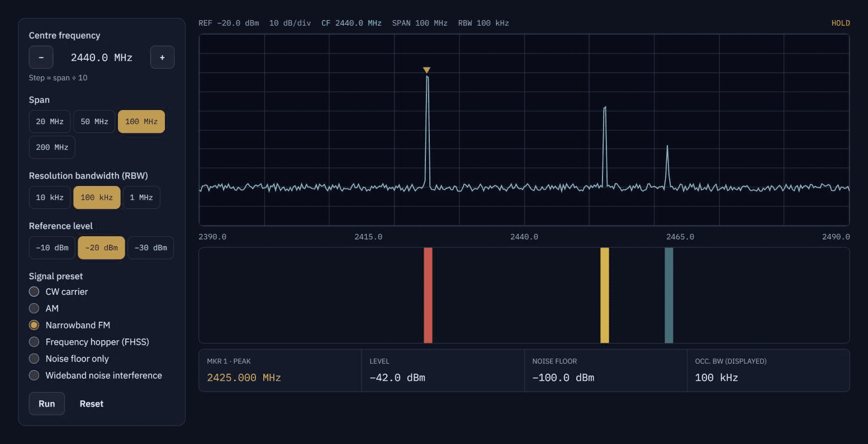Click the Reset button
This screenshot has height=444, width=868.
[92, 403]
